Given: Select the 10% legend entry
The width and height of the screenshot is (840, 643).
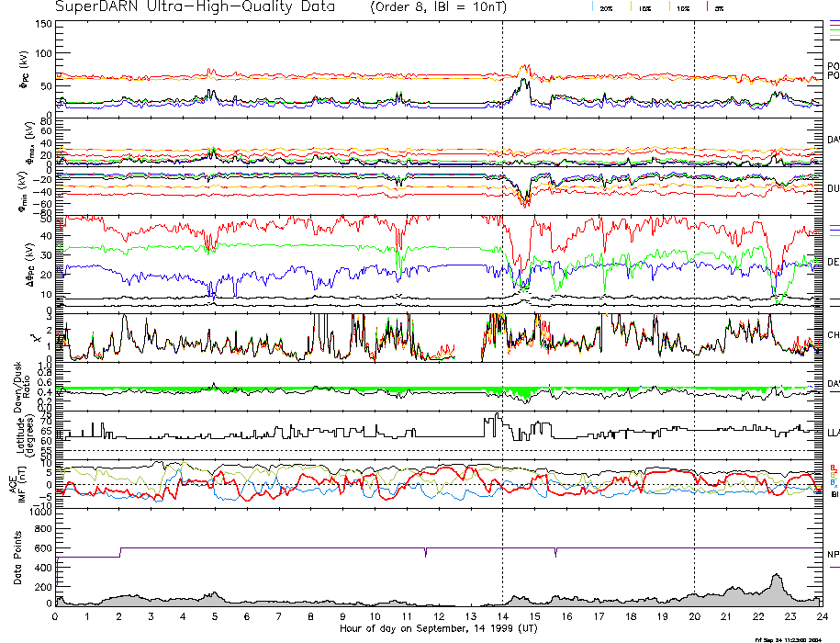Looking at the screenshot, I should click(682, 8).
